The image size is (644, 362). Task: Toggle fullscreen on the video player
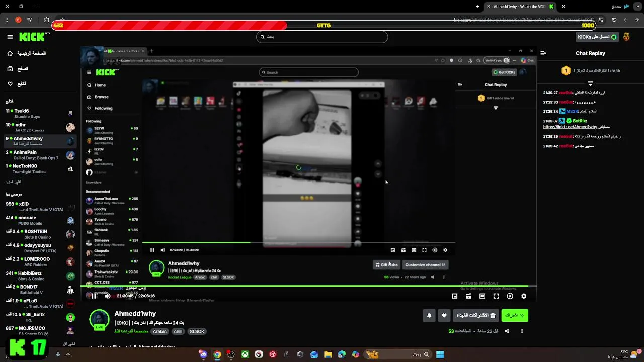point(496,296)
